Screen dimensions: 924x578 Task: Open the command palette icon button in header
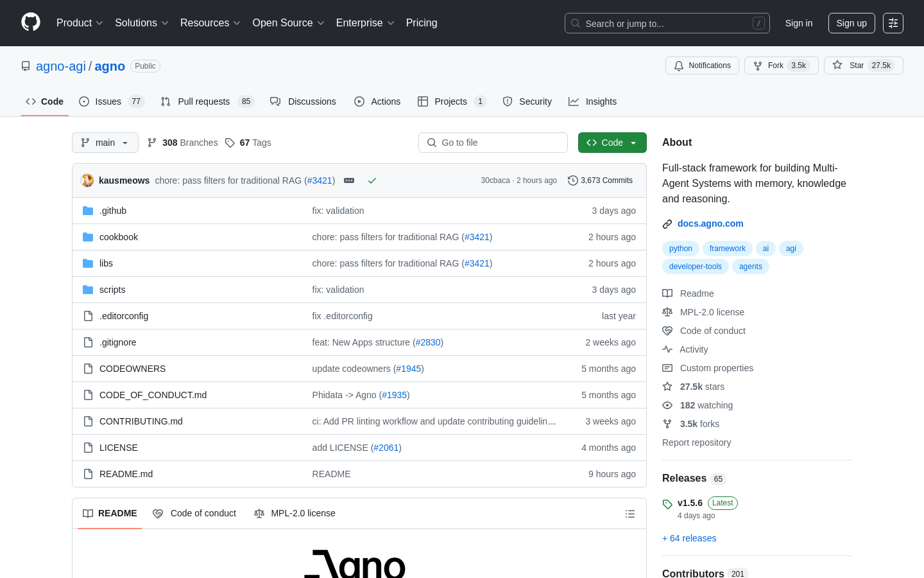(893, 23)
